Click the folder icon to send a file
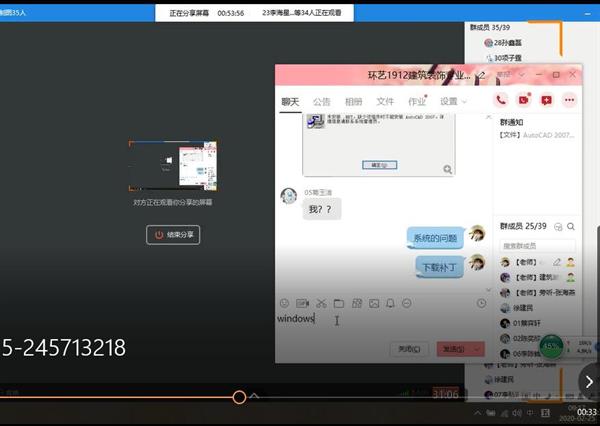 pos(339,303)
